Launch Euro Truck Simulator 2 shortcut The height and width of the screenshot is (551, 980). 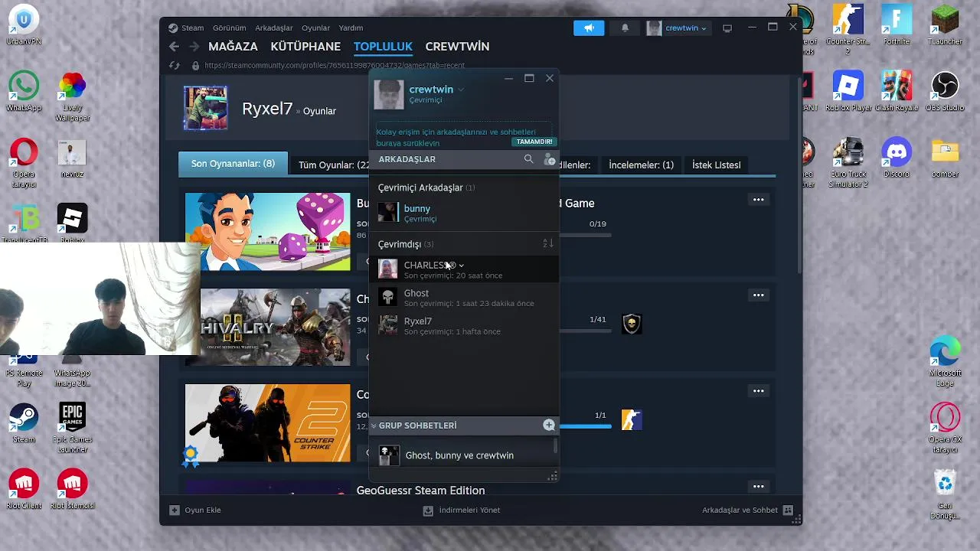(848, 162)
